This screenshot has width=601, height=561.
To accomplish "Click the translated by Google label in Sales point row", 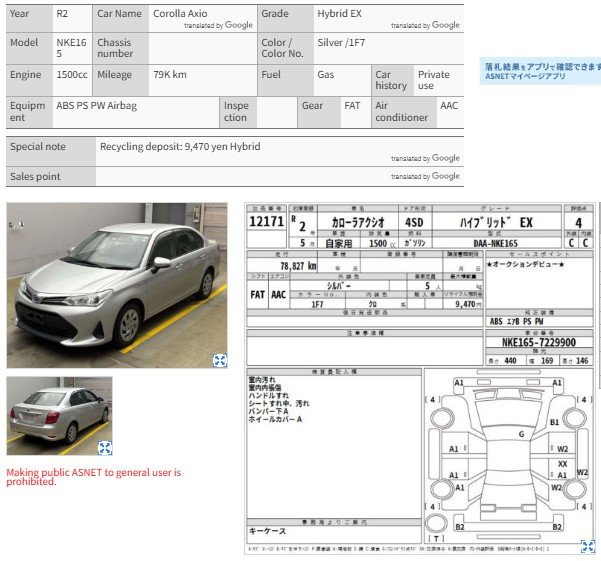I will (425, 176).
